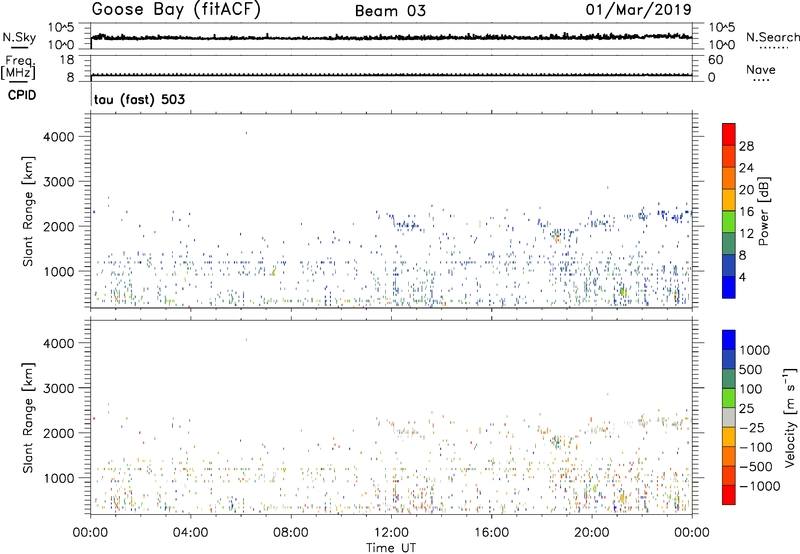
Task: Click the '08:00' time tick label
Action: pyautogui.click(x=290, y=533)
